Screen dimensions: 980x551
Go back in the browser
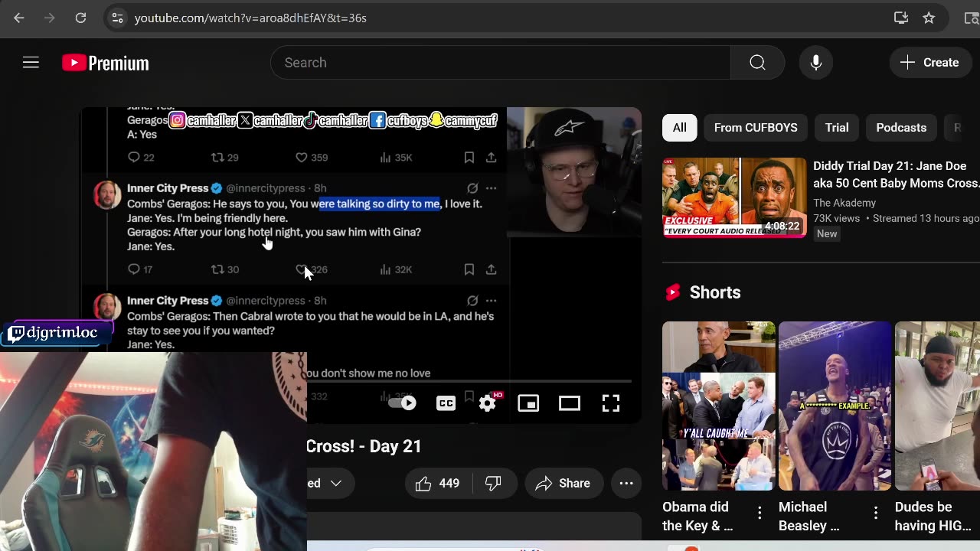pos(19,18)
